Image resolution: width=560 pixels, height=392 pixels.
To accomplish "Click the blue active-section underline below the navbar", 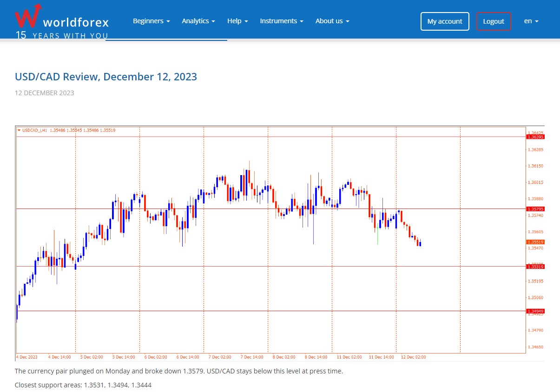I will tap(166, 42).
